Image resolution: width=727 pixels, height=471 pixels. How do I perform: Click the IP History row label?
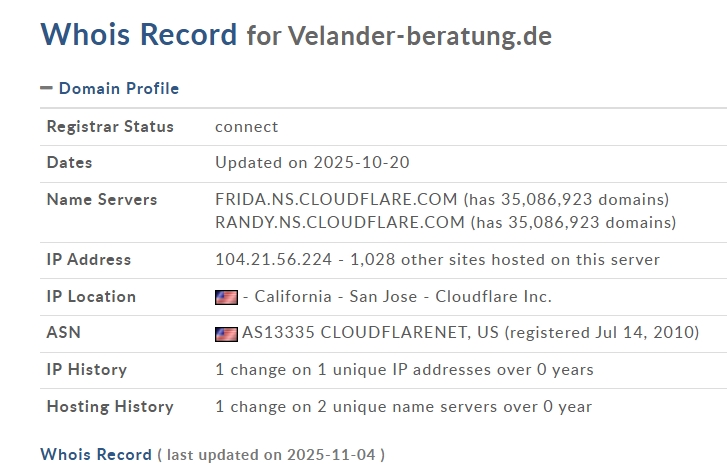[x=87, y=370]
